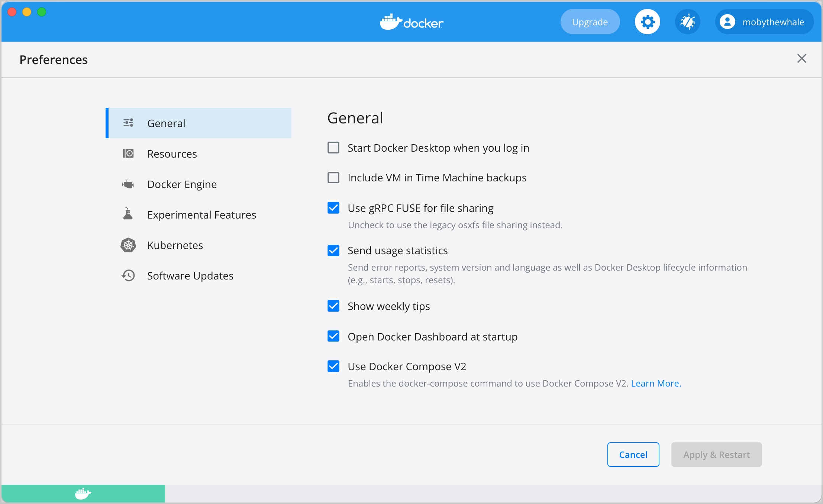Screen dimensions: 823x504
Task: Click the Experimental Features flask icon
Action: pyautogui.click(x=128, y=214)
